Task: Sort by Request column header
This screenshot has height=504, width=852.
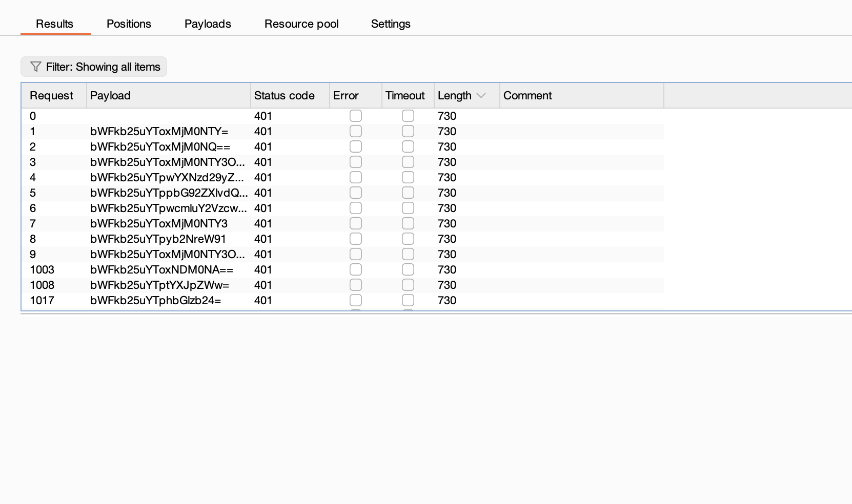Action: coord(54,95)
